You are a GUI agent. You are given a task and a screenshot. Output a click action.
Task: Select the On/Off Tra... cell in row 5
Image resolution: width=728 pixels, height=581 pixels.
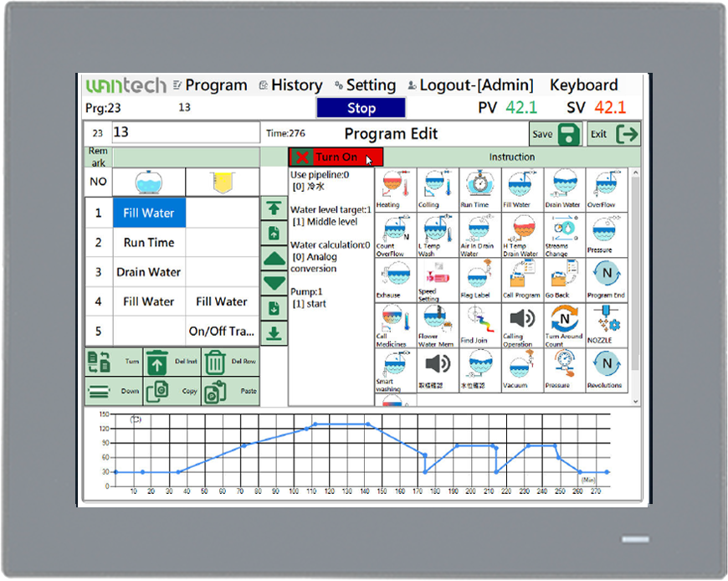(x=222, y=332)
